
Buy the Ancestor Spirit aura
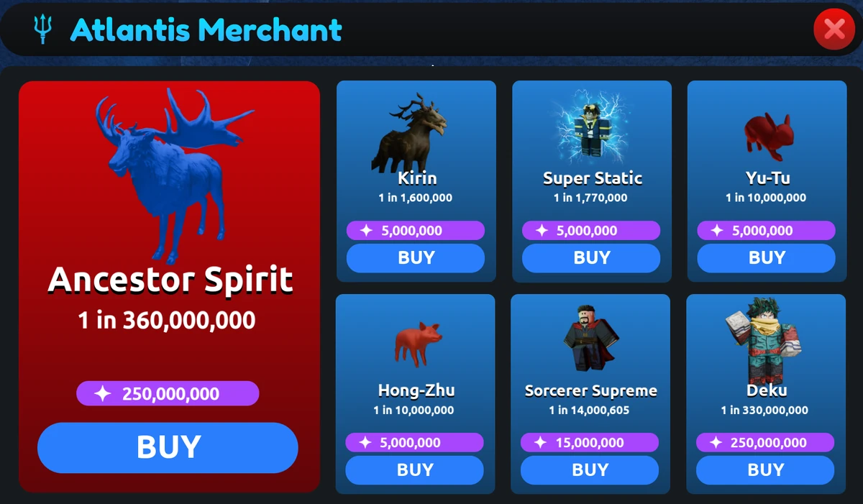point(168,447)
